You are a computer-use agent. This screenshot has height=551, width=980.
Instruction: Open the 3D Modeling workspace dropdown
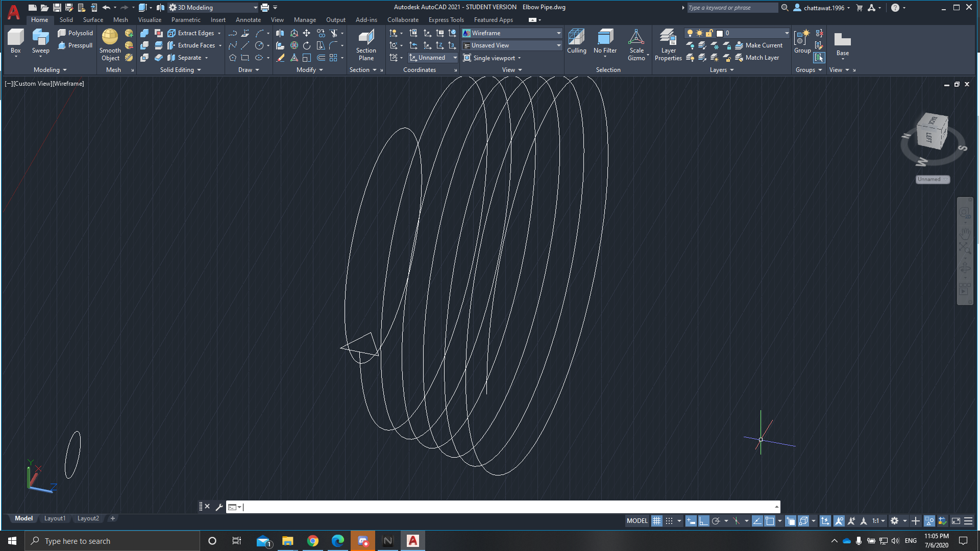click(254, 7)
